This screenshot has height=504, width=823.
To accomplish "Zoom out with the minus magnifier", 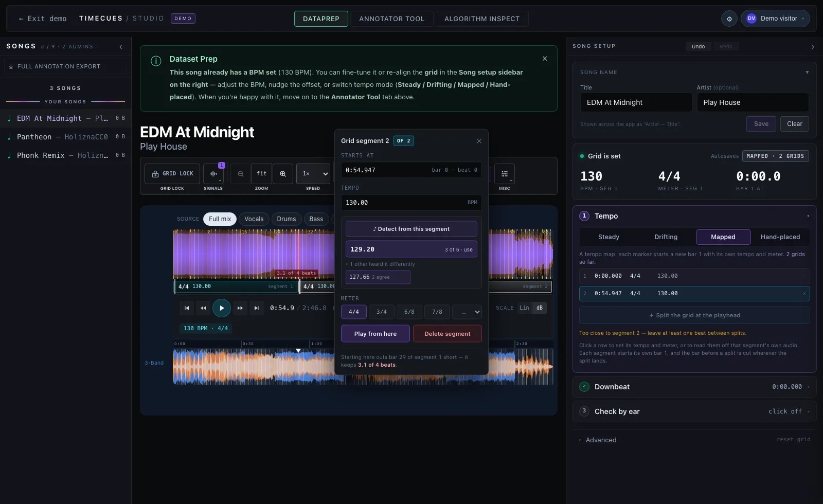I will point(241,174).
